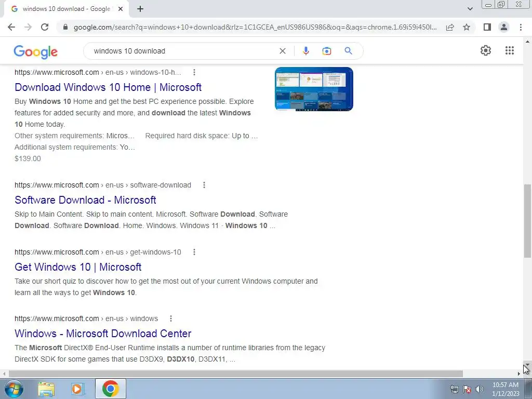Clear the search box with the X
Image resolution: width=532 pixels, height=399 pixels.
click(282, 51)
